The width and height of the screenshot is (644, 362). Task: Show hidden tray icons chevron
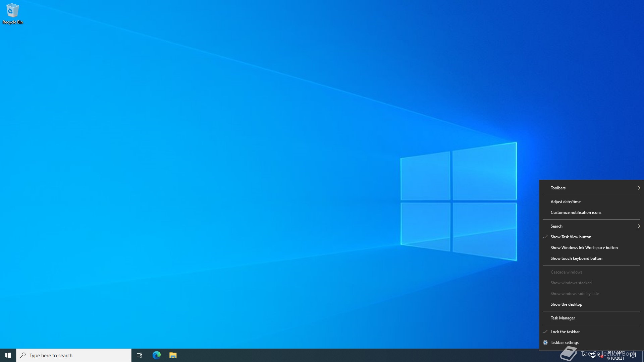pyautogui.click(x=585, y=355)
